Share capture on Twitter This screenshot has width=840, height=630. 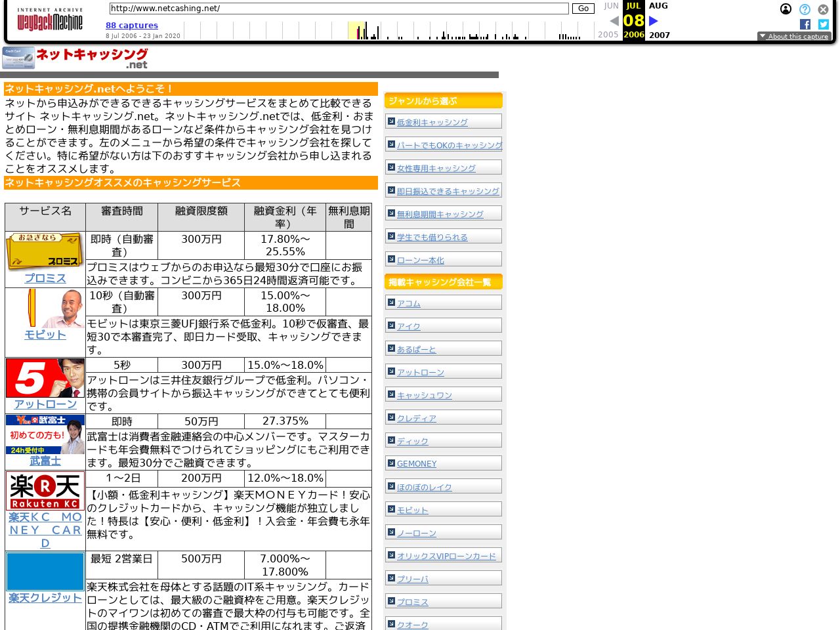pos(824,24)
